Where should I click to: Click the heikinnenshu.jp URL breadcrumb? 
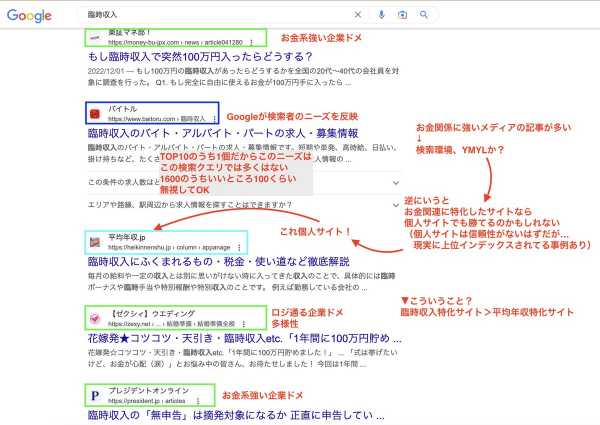pyautogui.click(x=169, y=248)
